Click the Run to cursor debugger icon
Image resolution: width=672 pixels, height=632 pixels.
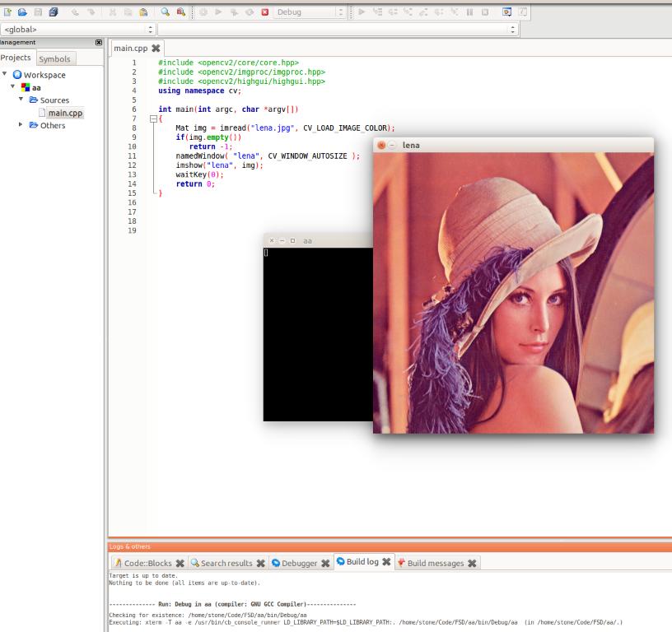point(377,12)
